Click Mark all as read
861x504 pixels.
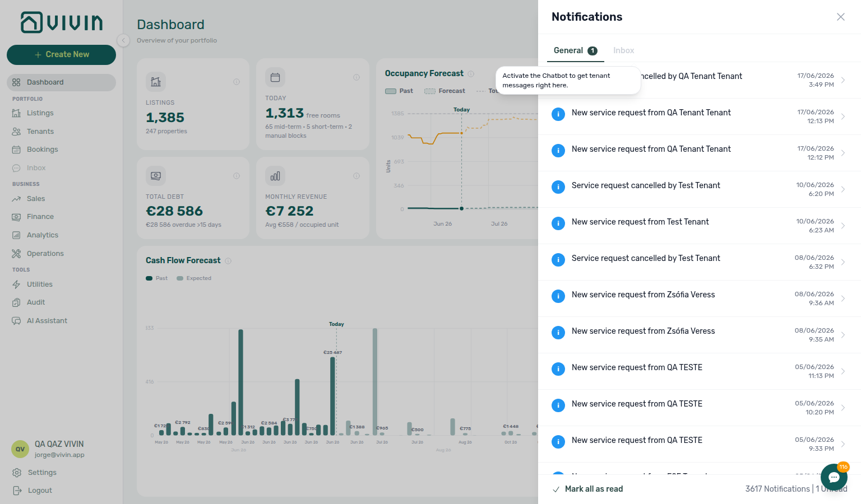click(x=587, y=489)
